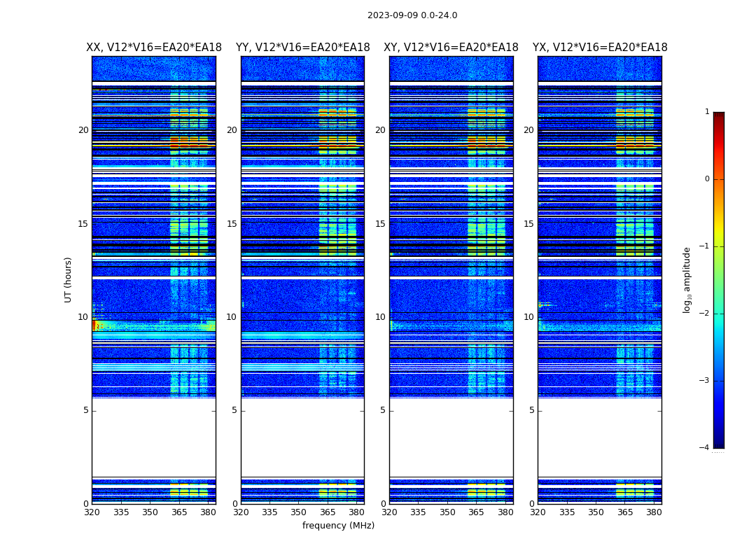Open the XY waterfall plot
Viewport: 735px width, 560px height.
tap(451, 280)
